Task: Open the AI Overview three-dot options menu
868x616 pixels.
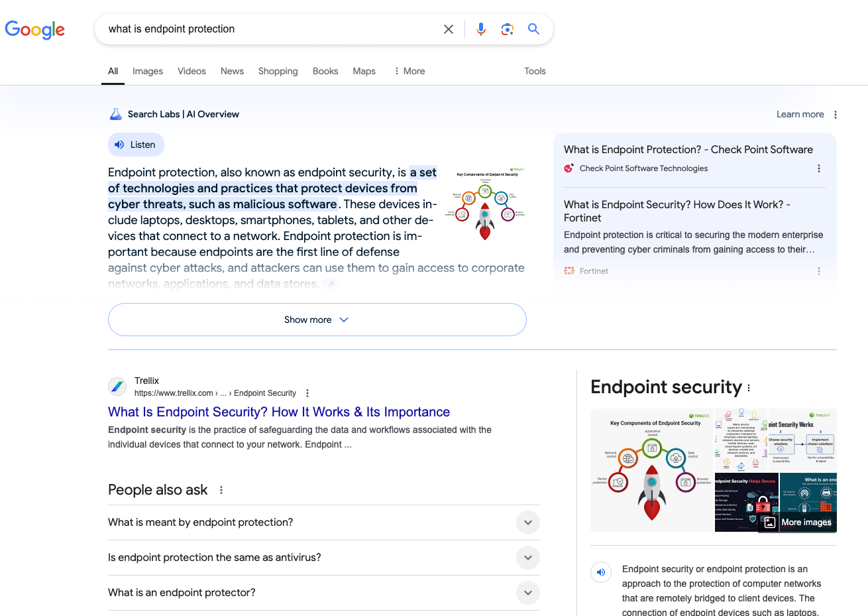Action: tap(836, 115)
